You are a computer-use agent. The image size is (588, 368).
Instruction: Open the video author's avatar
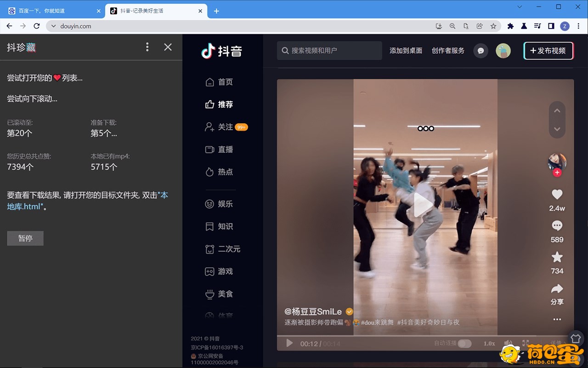557,162
